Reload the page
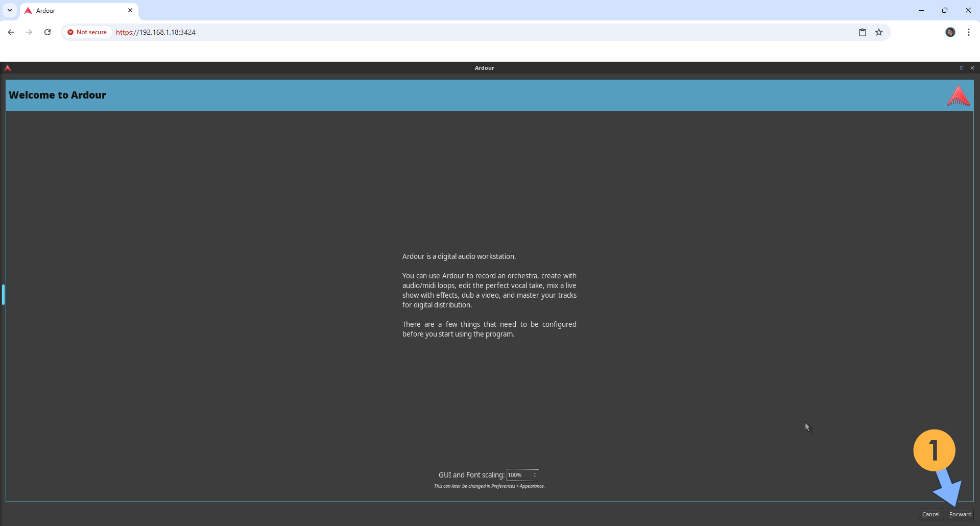The image size is (980, 526). (47, 32)
